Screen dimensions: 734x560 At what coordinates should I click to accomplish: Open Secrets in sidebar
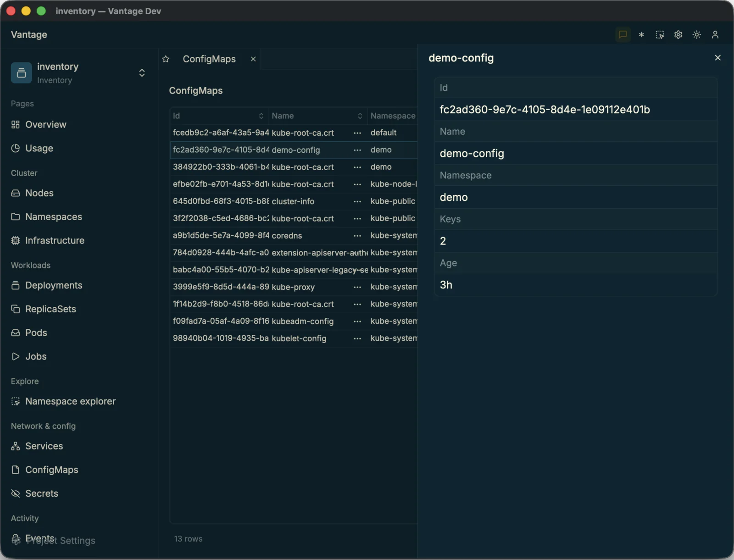[42, 493]
